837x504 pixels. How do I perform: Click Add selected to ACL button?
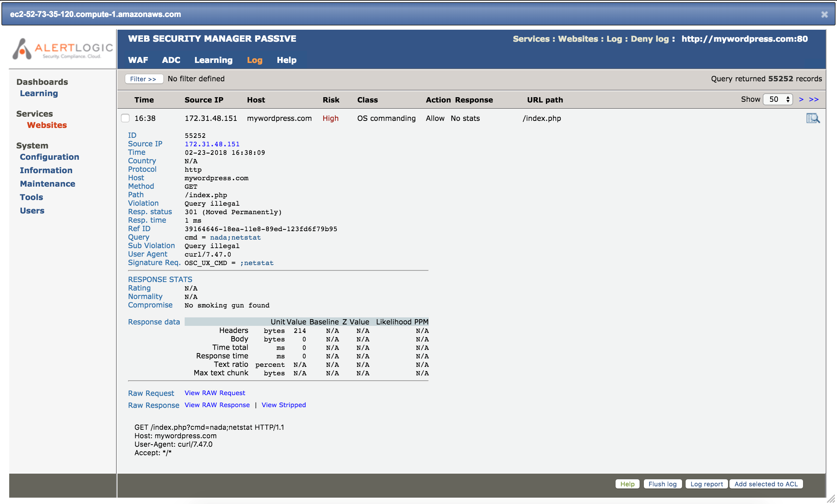(x=766, y=484)
